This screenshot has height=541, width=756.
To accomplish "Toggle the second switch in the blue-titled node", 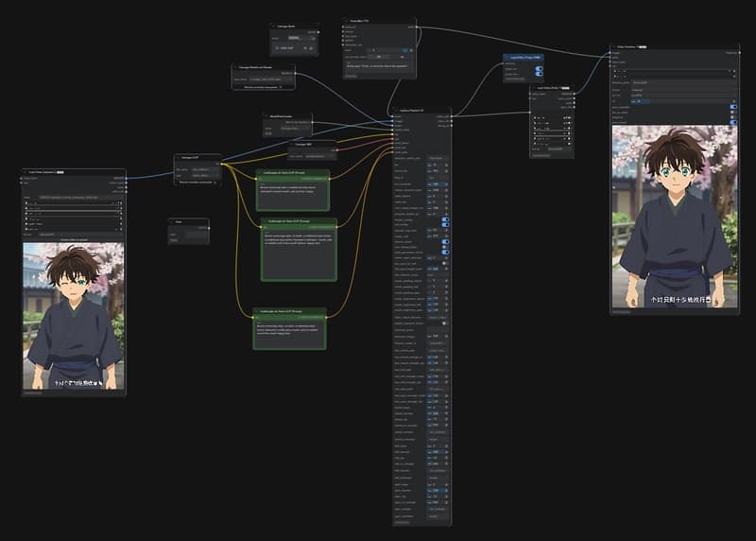I will point(539,74).
